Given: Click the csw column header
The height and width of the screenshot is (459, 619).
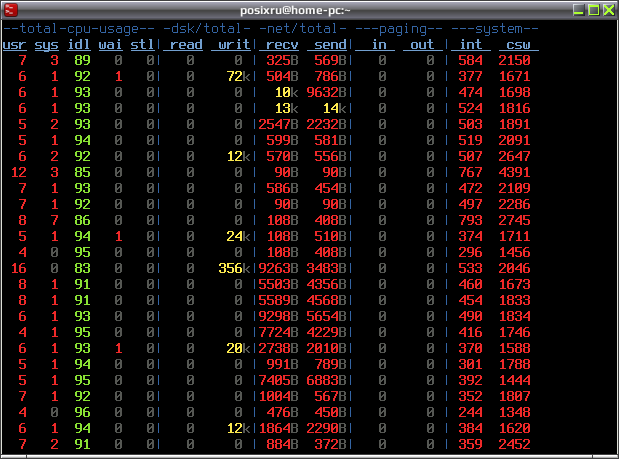Looking at the screenshot, I should 519,44.
